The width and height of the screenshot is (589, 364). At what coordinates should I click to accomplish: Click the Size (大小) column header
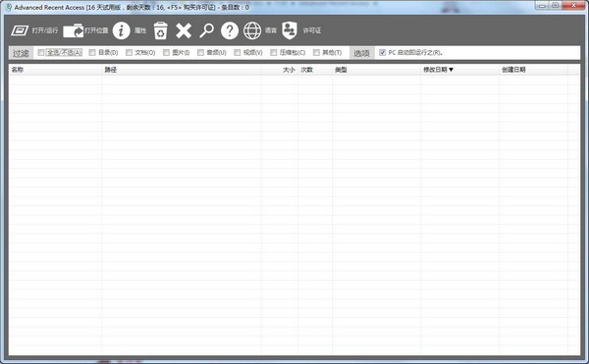pyautogui.click(x=280, y=70)
